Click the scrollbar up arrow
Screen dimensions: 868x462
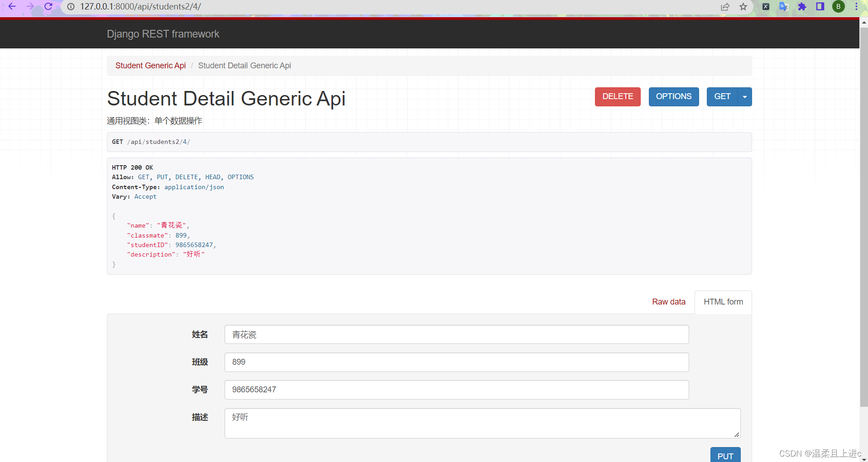(x=864, y=22)
